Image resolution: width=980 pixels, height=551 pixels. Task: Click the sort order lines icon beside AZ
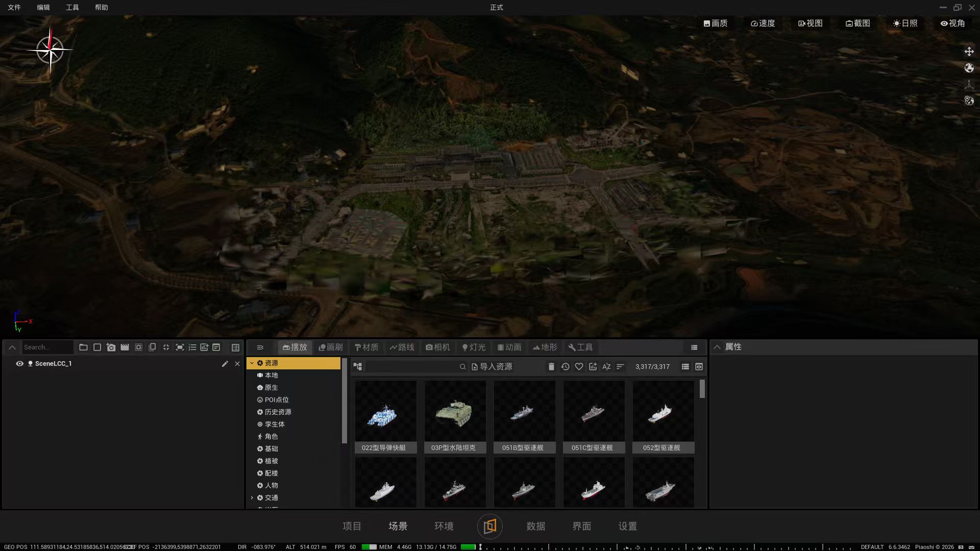click(x=620, y=367)
